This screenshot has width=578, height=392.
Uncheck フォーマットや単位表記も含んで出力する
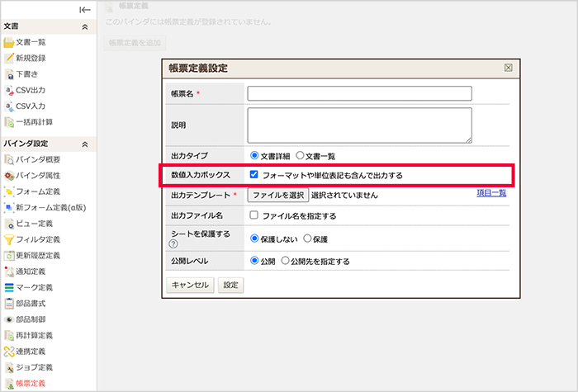[x=253, y=174]
